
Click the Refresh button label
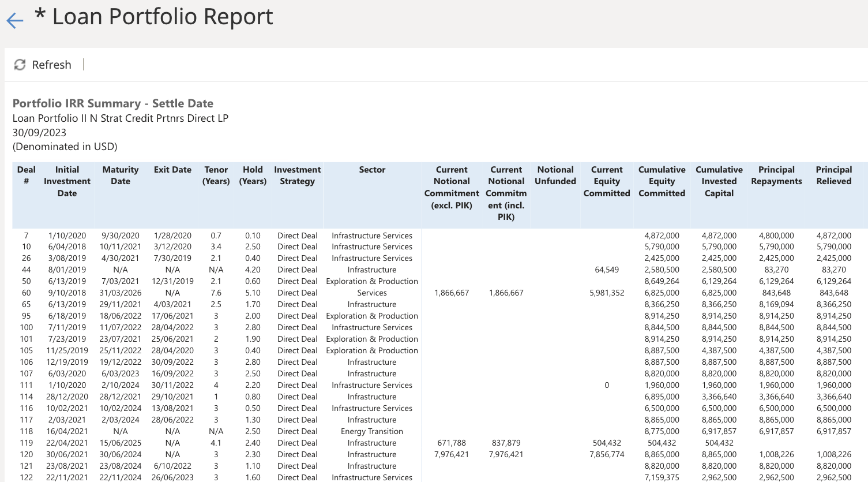pyautogui.click(x=51, y=65)
